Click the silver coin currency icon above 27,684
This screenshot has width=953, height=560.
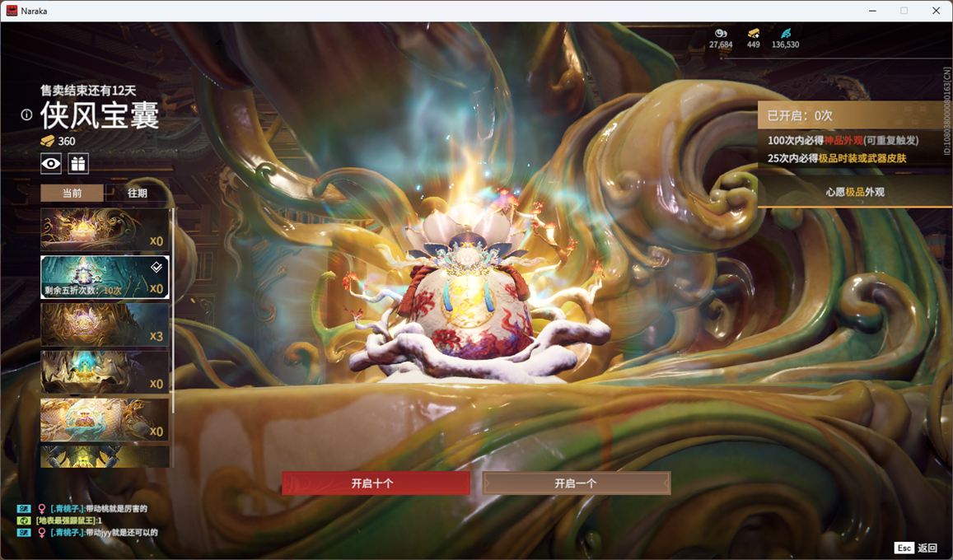pos(721,34)
